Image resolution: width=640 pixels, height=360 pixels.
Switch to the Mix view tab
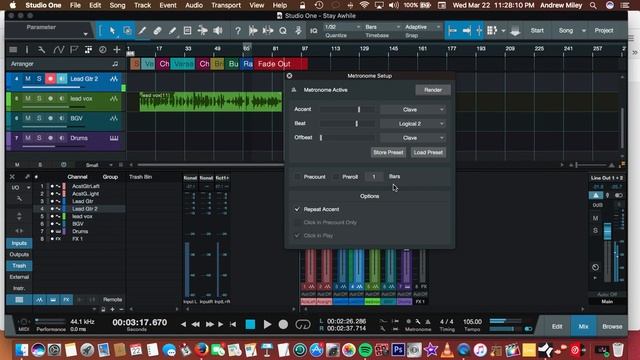coord(583,326)
